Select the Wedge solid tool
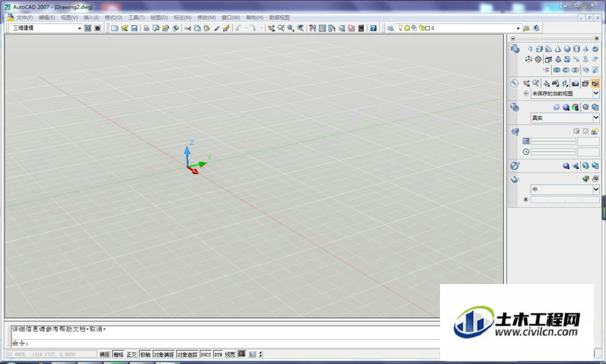Screen dimensions: 606x364 548,49
